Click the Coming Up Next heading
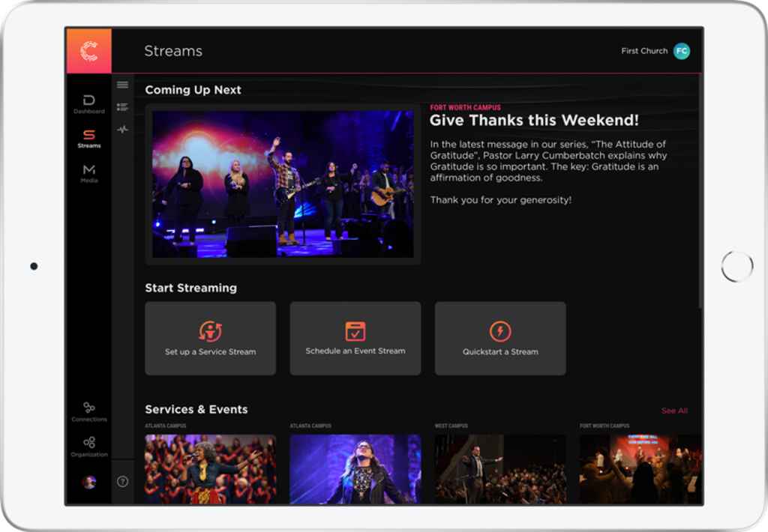The height and width of the screenshot is (532, 768). coord(193,90)
